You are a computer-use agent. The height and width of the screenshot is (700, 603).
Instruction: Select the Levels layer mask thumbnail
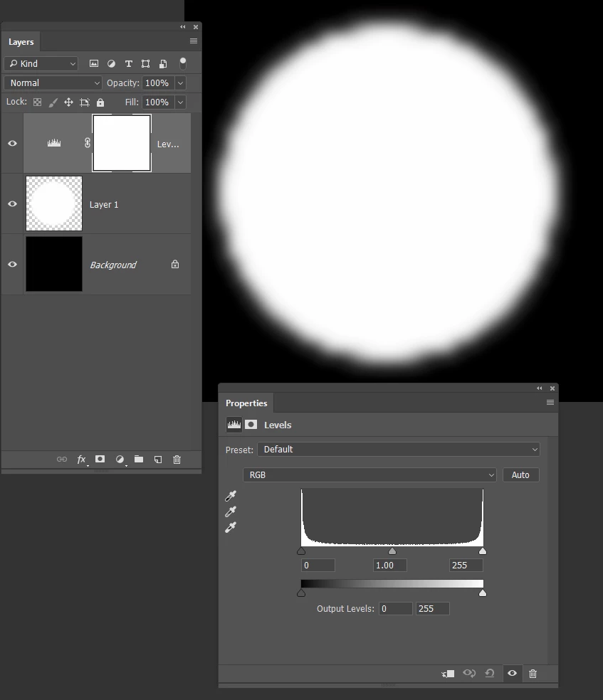(122, 143)
